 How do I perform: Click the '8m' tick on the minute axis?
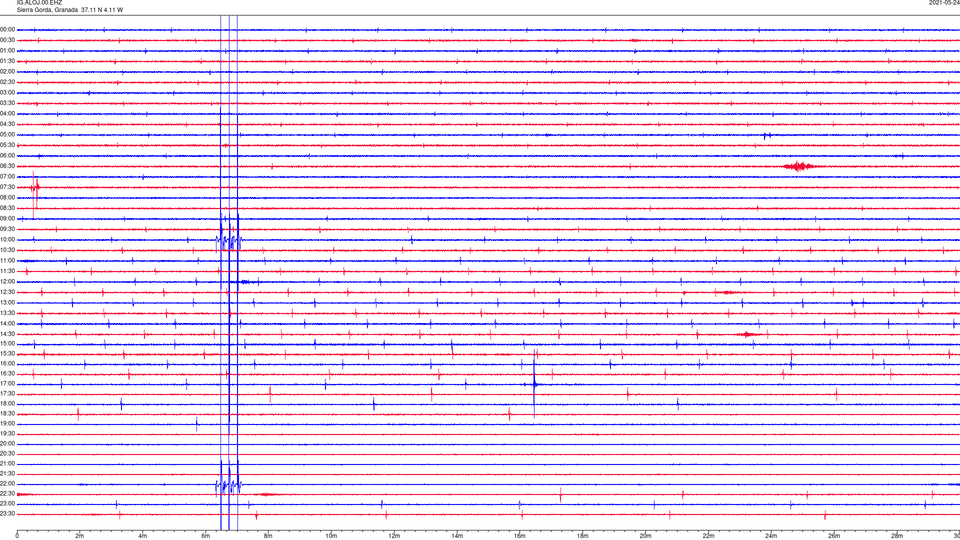(268, 536)
